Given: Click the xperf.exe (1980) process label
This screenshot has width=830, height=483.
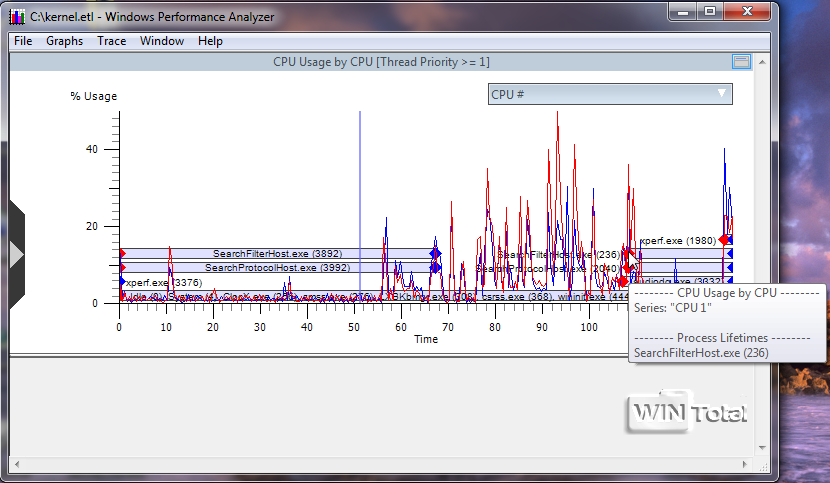Looking at the screenshot, I should 678,240.
